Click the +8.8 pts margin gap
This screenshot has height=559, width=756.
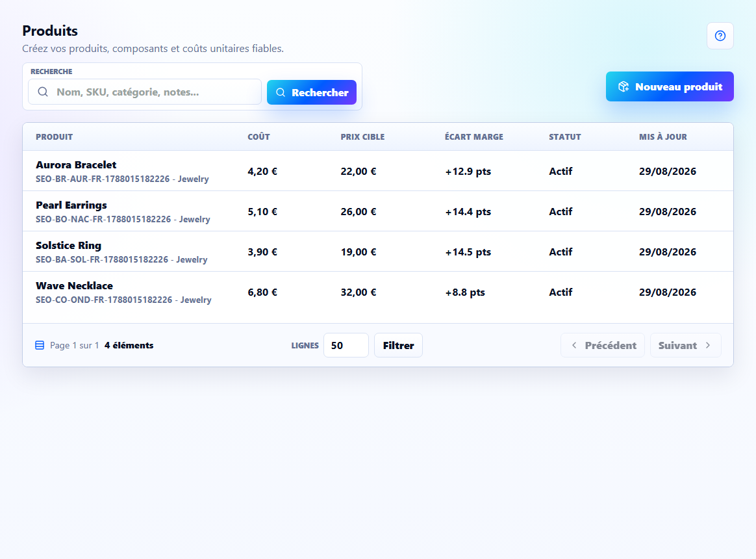tap(465, 292)
